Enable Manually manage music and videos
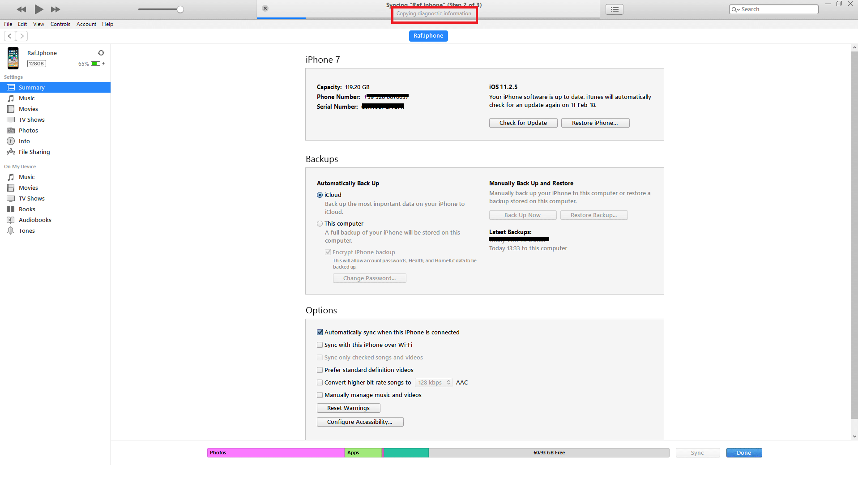 pos(320,395)
